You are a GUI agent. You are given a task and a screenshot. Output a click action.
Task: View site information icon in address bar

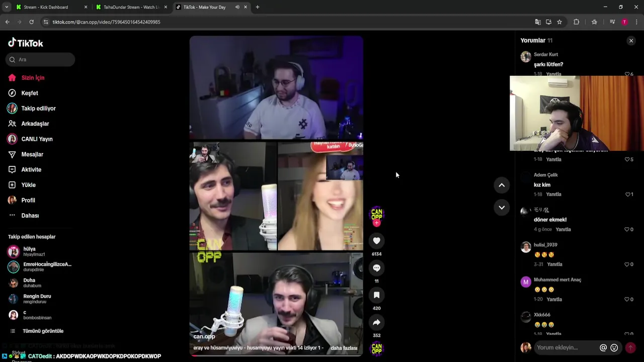click(x=46, y=22)
